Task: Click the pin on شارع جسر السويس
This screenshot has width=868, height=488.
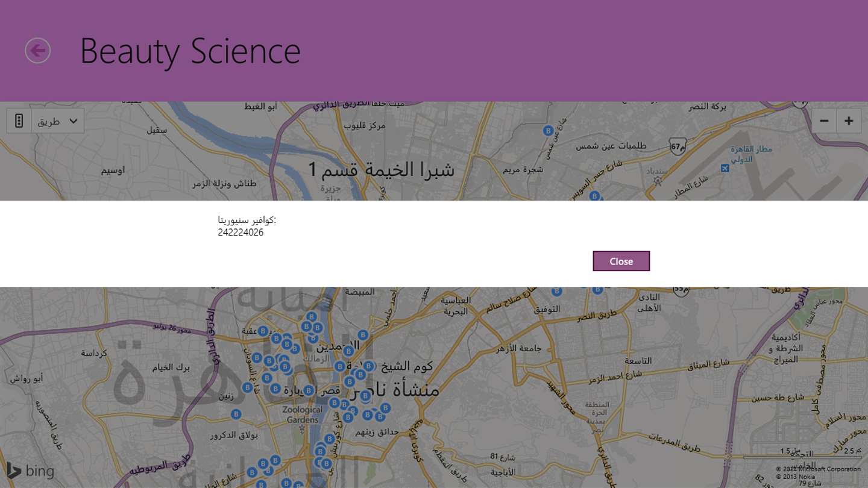Action: [x=594, y=196]
